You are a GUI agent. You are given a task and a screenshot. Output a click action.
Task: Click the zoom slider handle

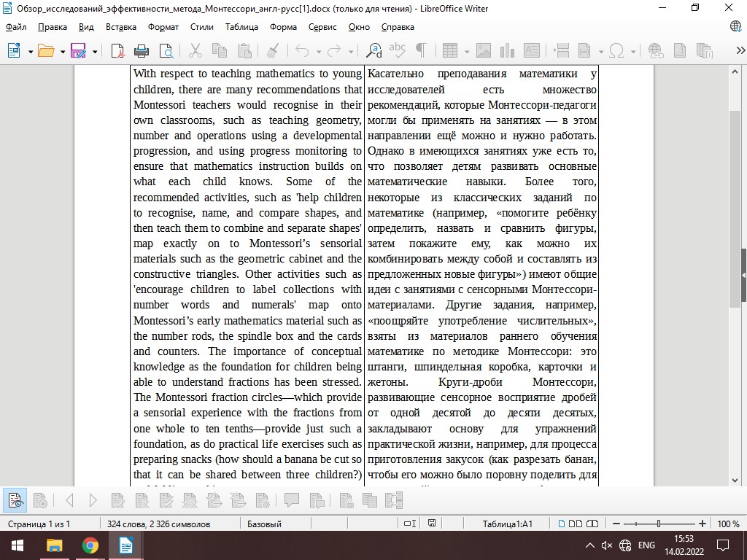point(659,524)
